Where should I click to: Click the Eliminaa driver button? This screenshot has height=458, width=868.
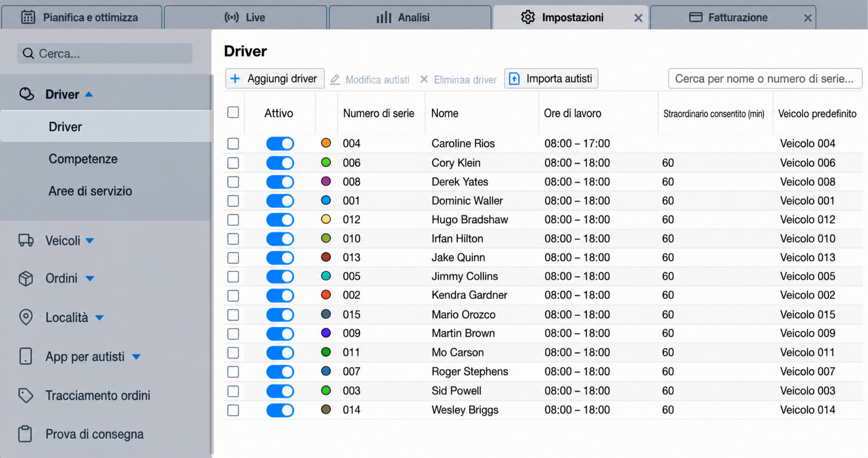click(458, 79)
